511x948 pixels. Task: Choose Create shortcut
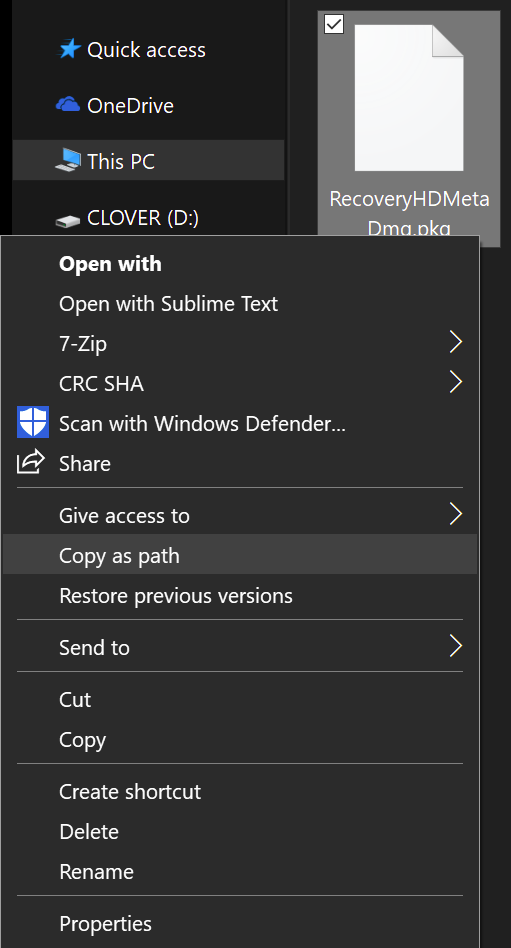pos(240,791)
